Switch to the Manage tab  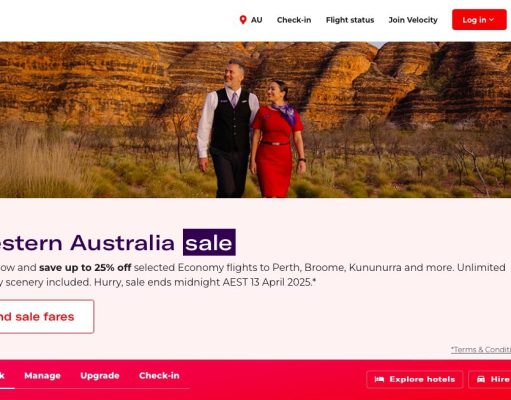42,376
